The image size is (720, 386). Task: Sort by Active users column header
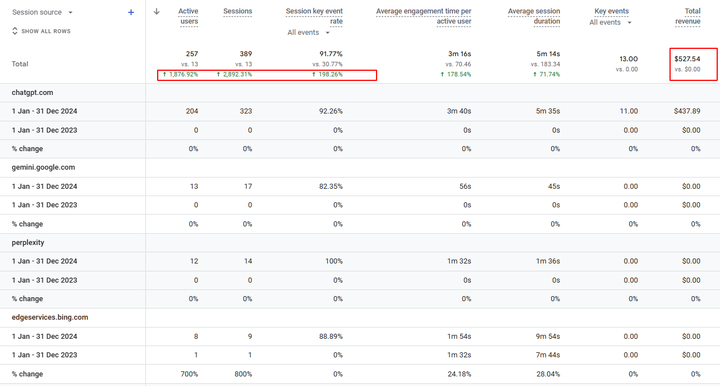(x=188, y=16)
